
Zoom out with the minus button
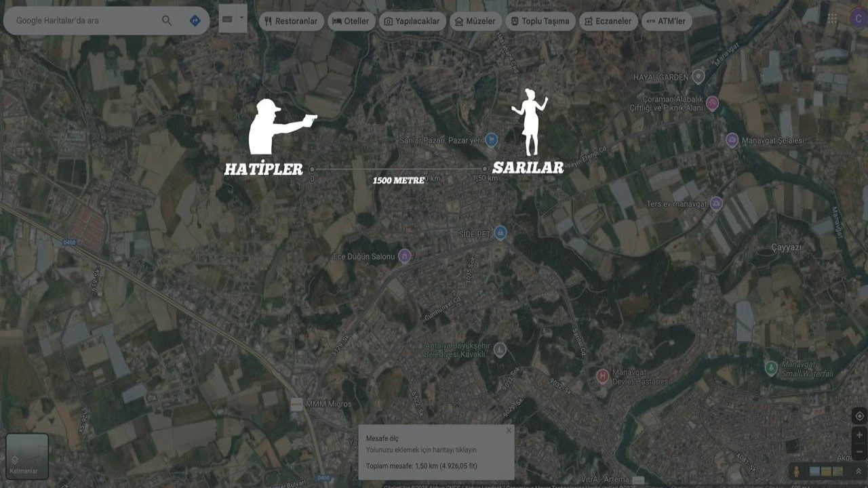(859, 452)
